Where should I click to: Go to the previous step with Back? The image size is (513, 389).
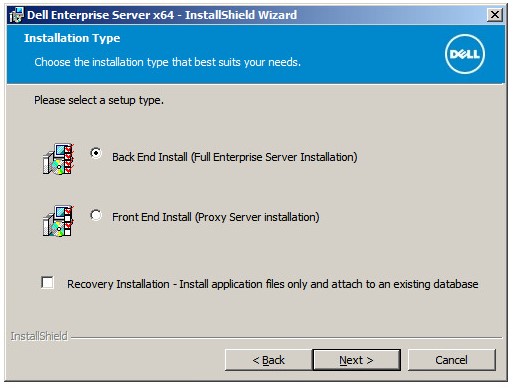[269, 360]
